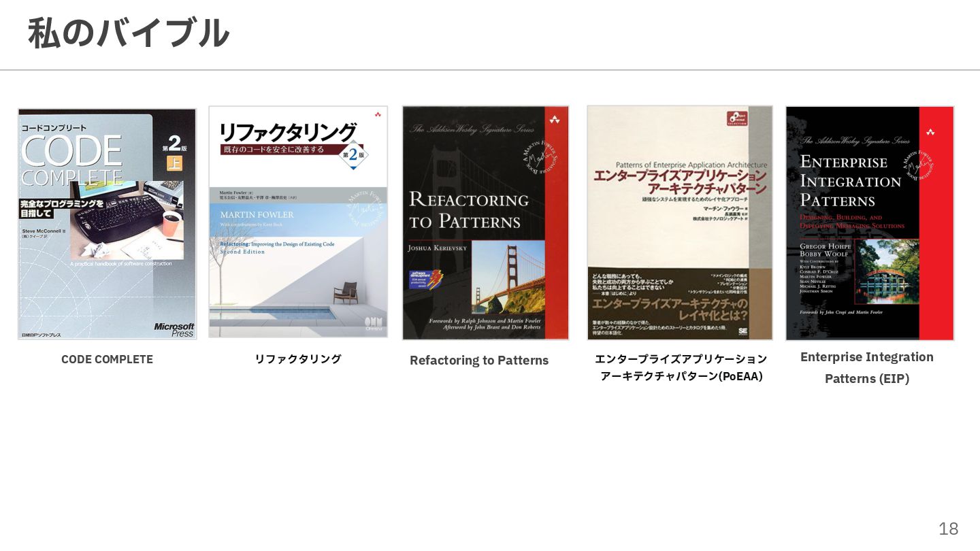
Task: Click the Ohmsha publisher logo on リファクタリング cover
Action: point(374,326)
